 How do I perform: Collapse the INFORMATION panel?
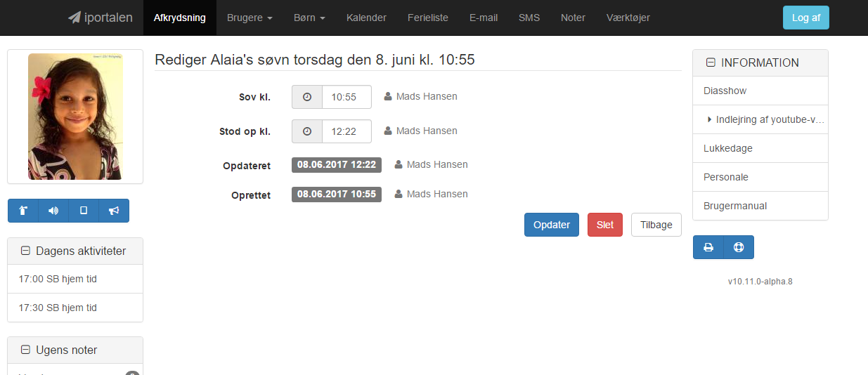(711, 63)
